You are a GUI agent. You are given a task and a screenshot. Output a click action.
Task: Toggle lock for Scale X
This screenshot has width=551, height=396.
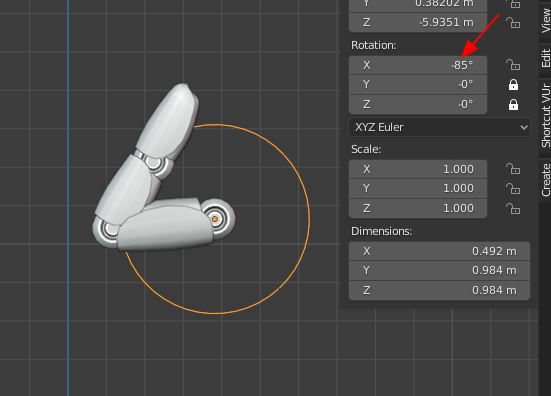click(x=513, y=169)
